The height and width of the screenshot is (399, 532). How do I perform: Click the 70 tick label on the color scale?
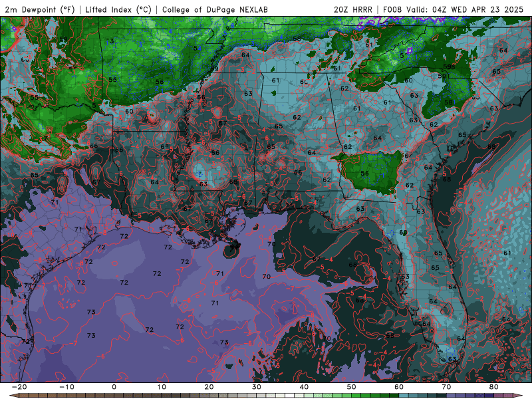[x=446, y=387]
